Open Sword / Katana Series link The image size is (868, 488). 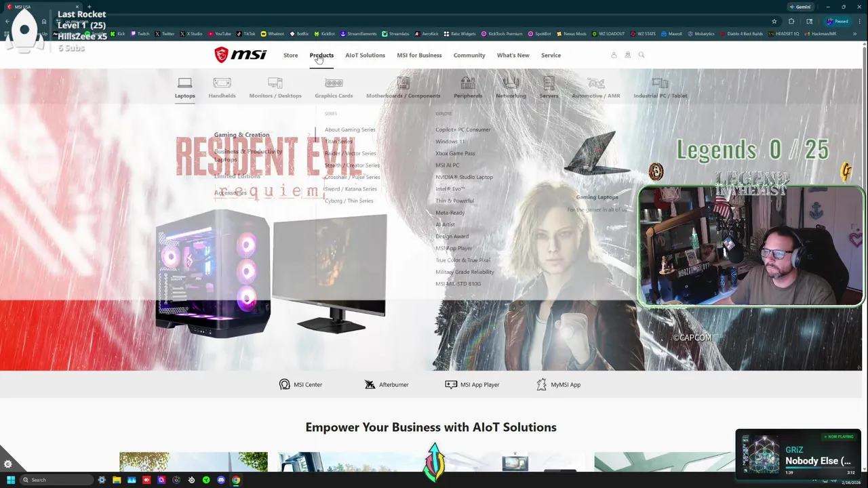tap(351, 189)
